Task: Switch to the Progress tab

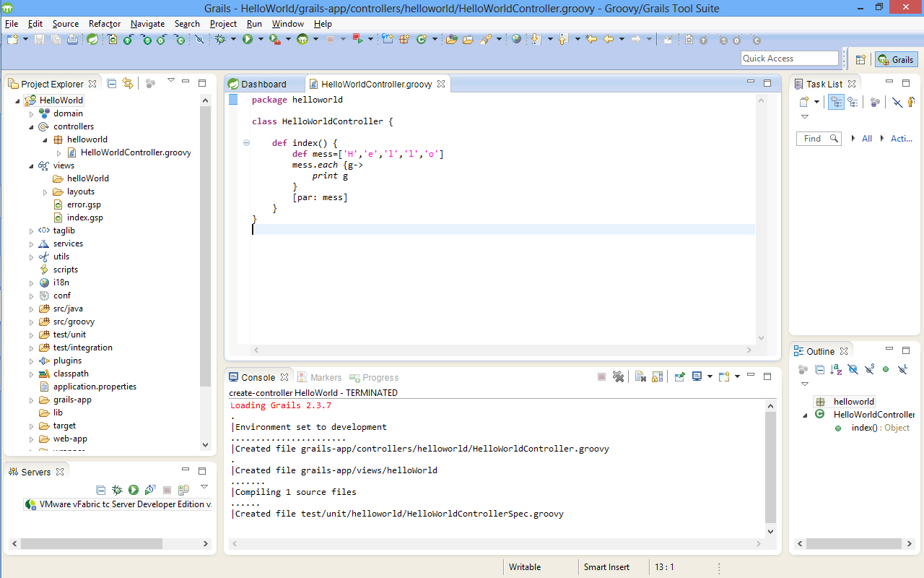Action: coord(374,377)
